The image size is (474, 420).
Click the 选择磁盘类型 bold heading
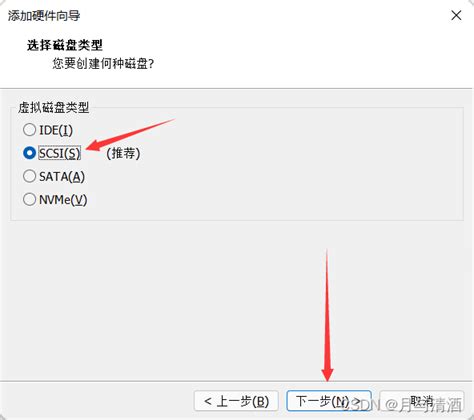65,45
